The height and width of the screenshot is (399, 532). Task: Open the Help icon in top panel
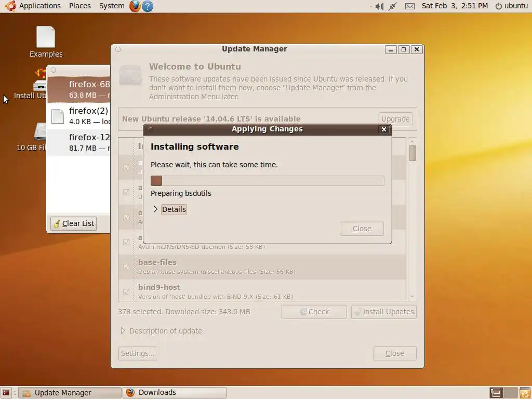click(147, 6)
